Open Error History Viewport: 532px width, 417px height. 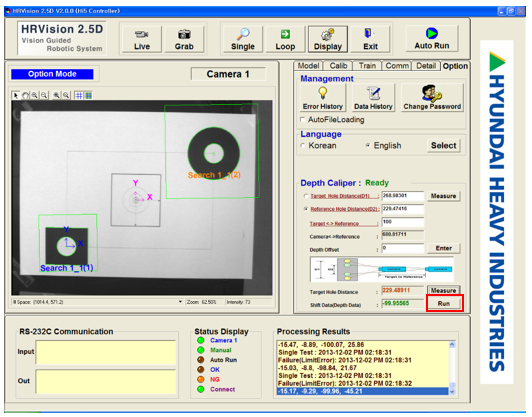323,98
